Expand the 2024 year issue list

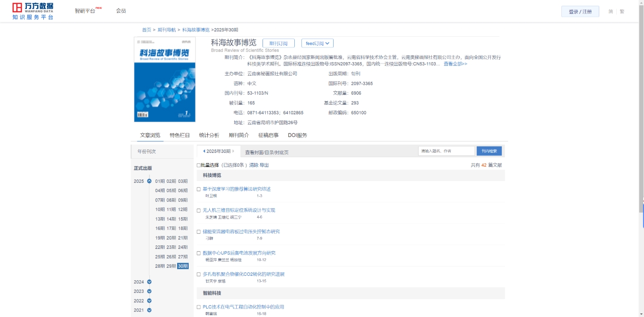(x=149, y=282)
